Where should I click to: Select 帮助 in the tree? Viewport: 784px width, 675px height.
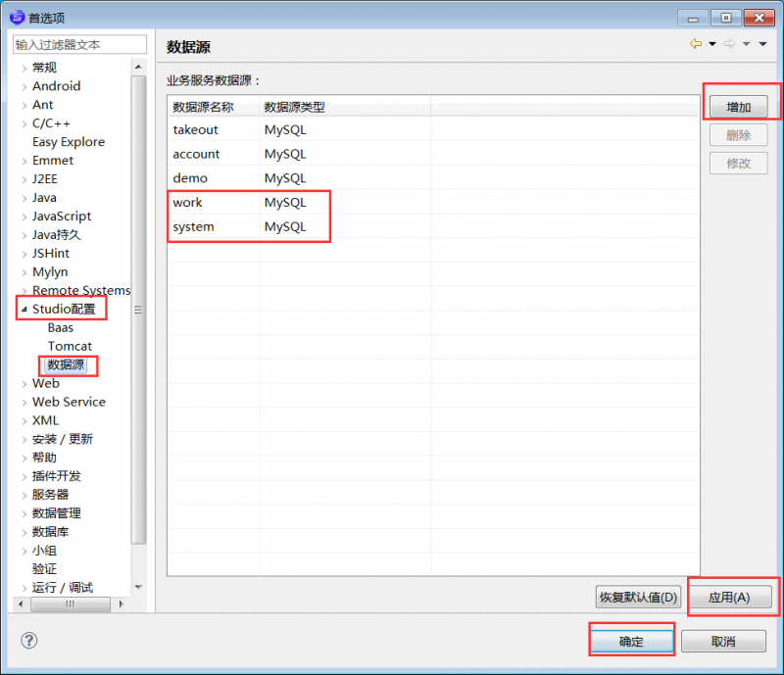[x=44, y=458]
